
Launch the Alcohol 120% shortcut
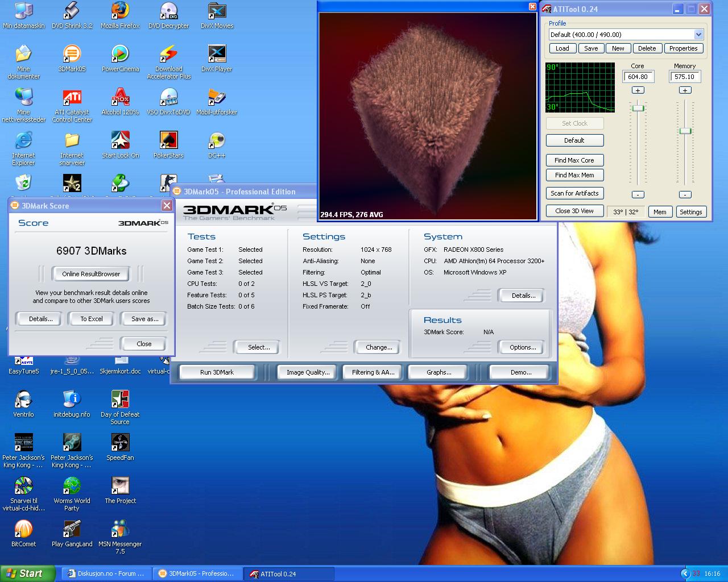(x=120, y=102)
